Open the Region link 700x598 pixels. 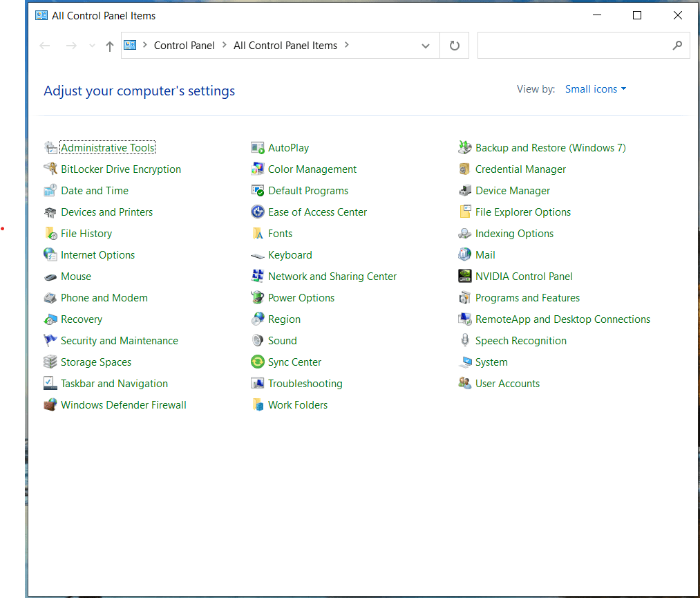[284, 319]
